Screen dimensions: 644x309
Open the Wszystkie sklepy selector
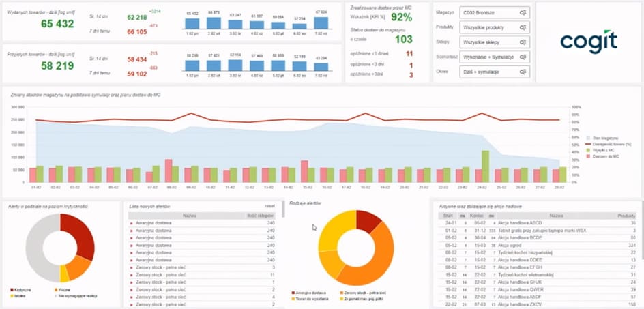tap(495, 42)
